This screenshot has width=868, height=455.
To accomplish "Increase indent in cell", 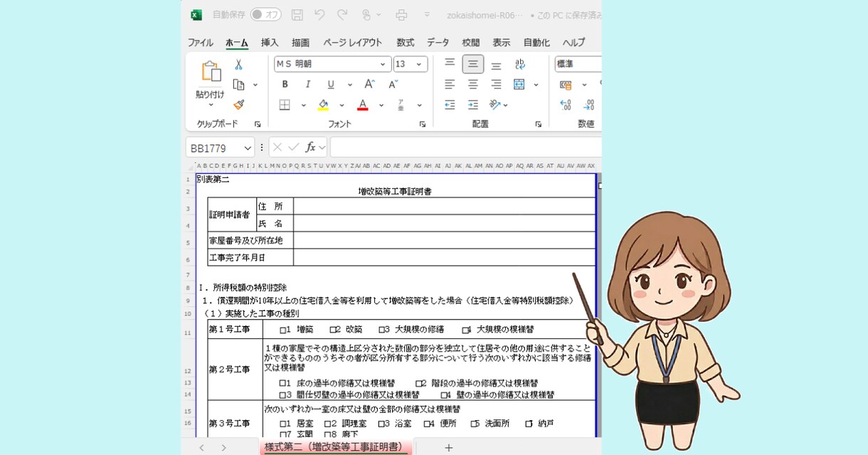I will pos(473,105).
